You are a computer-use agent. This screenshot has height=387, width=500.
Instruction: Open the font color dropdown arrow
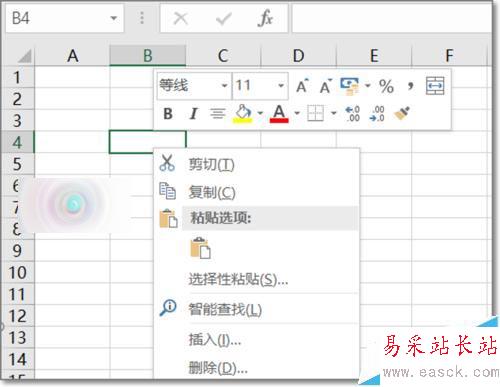pyautogui.click(x=297, y=113)
